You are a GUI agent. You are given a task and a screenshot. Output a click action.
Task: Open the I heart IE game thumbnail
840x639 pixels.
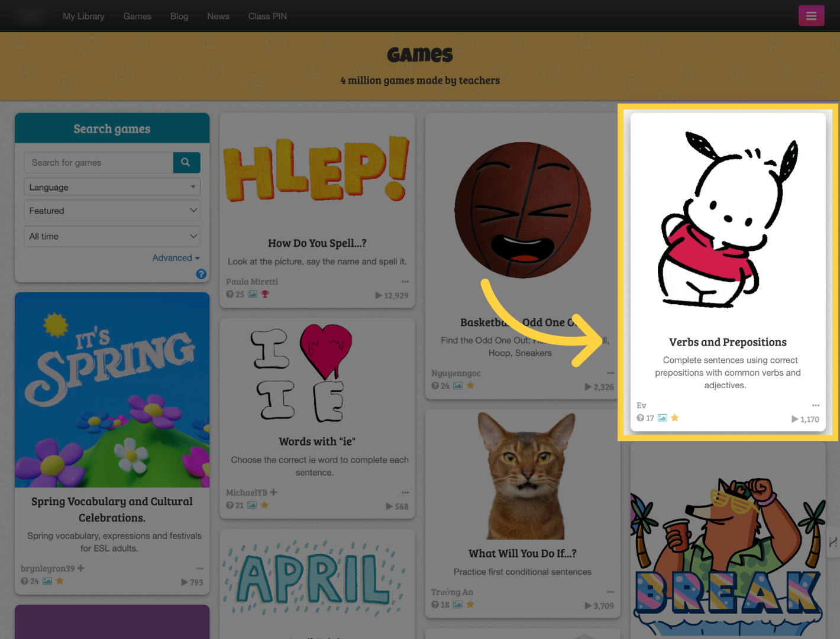[x=317, y=372]
